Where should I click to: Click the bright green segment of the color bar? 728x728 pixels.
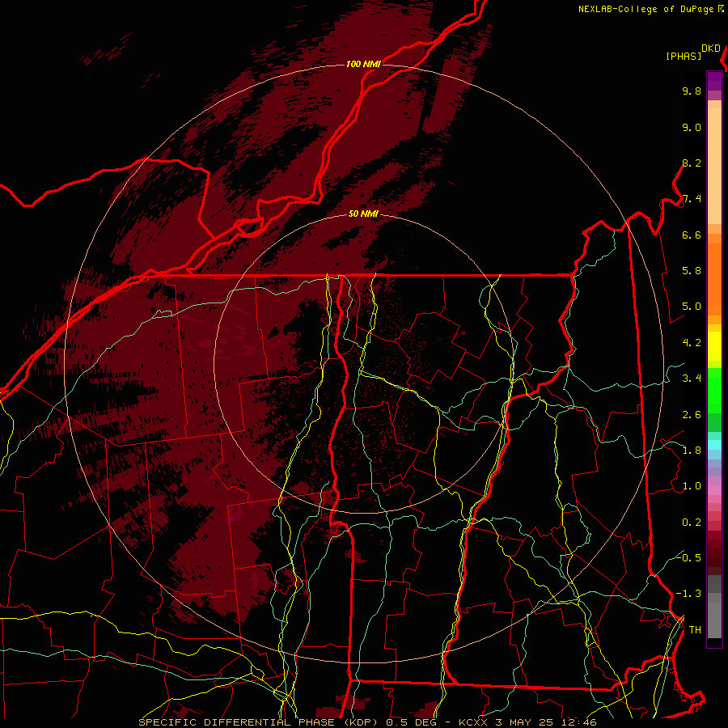point(714,390)
